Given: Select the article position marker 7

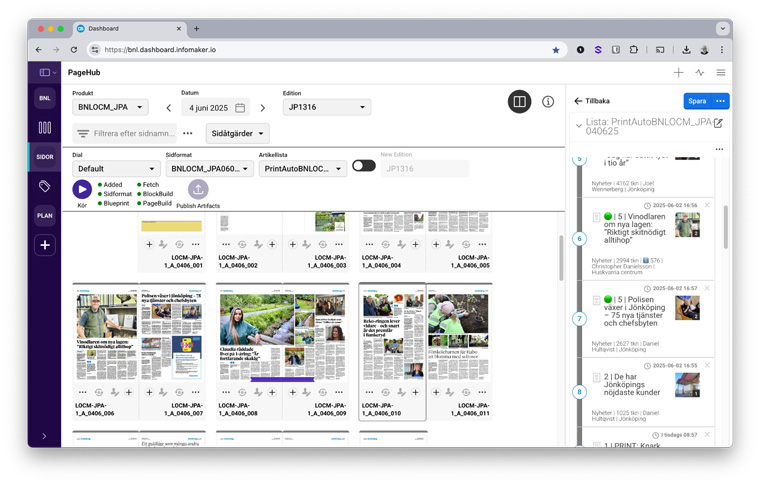Looking at the screenshot, I should (x=579, y=318).
